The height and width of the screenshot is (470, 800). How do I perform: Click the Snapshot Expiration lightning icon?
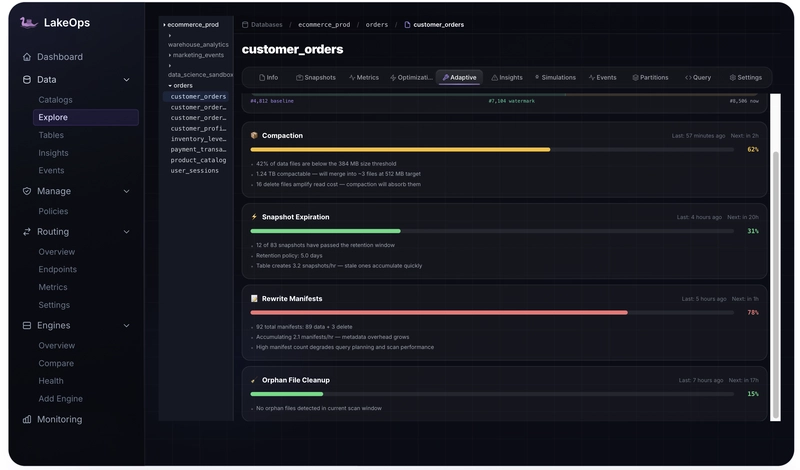point(254,217)
